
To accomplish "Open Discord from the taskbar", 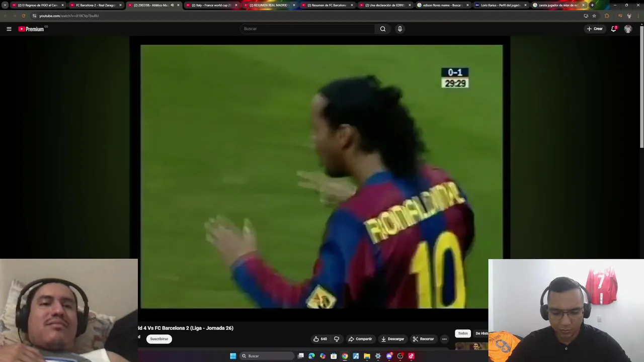I will pos(389,356).
